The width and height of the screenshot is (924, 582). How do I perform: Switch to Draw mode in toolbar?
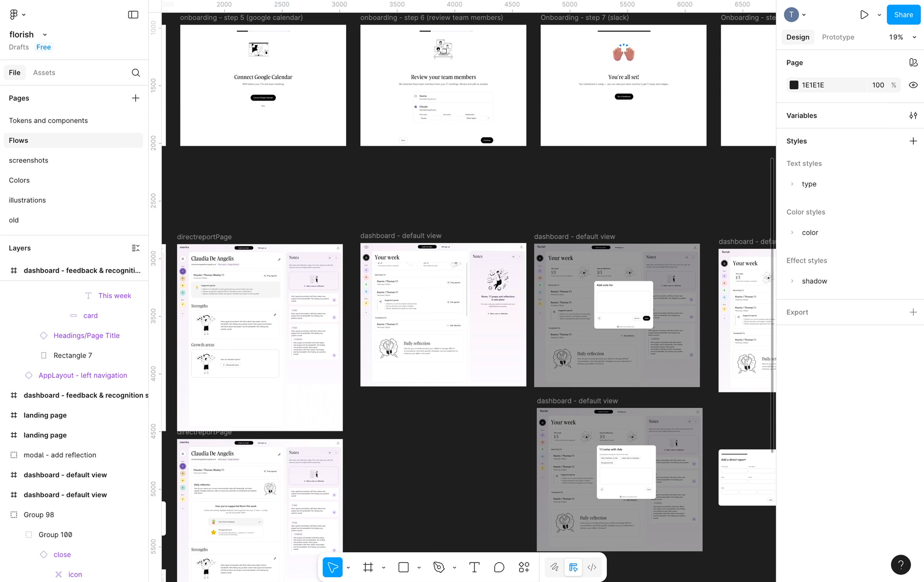coord(554,567)
